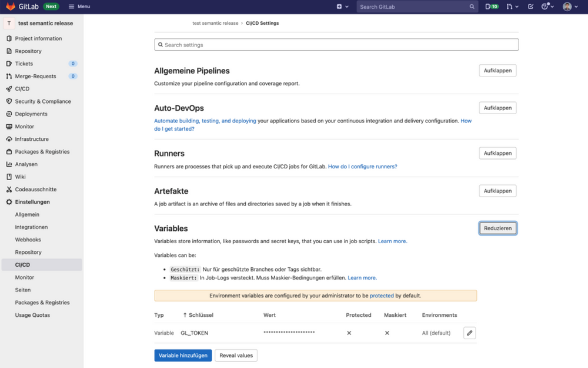Image resolution: width=588 pixels, height=368 pixels.
Task: Click the Search settings input field
Action: [x=336, y=44]
